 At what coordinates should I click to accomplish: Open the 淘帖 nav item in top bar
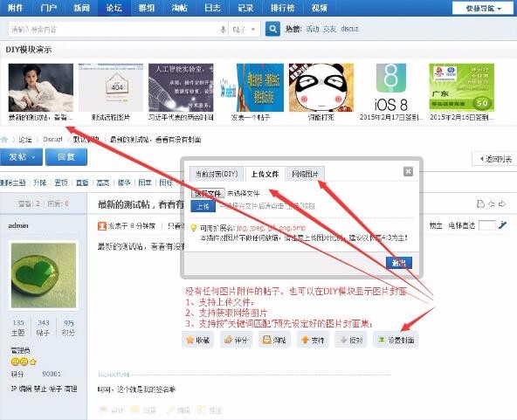[180, 8]
